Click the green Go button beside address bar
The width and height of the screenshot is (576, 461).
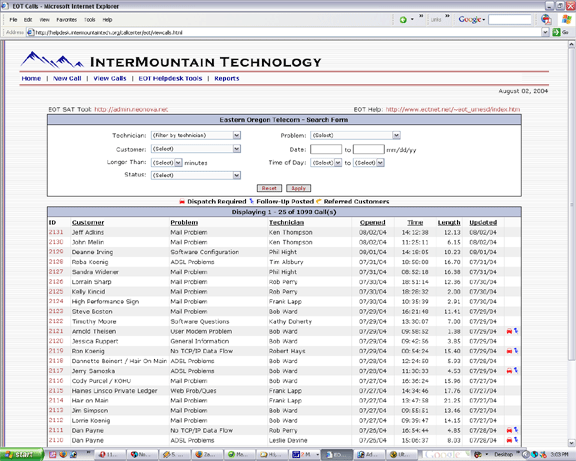click(x=561, y=32)
